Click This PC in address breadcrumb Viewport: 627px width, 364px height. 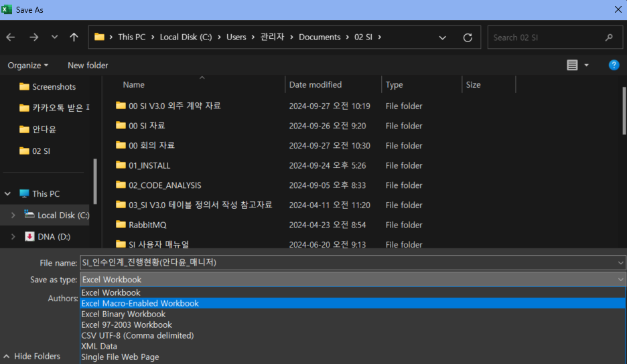pyautogui.click(x=131, y=37)
